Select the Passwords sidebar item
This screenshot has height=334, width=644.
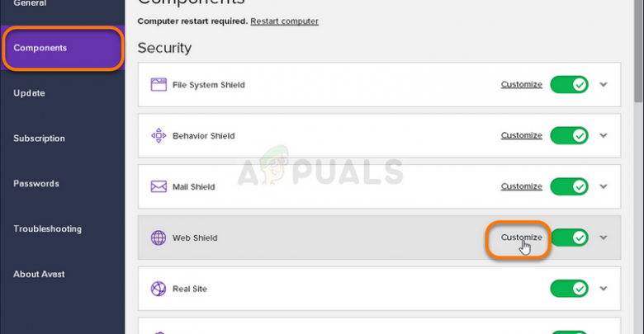(36, 183)
